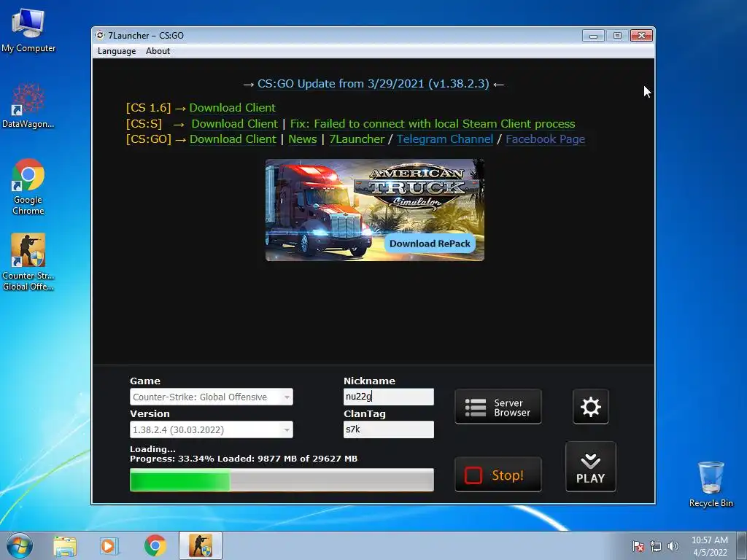Open the CS:GO News link
The image size is (747, 560).
click(303, 139)
